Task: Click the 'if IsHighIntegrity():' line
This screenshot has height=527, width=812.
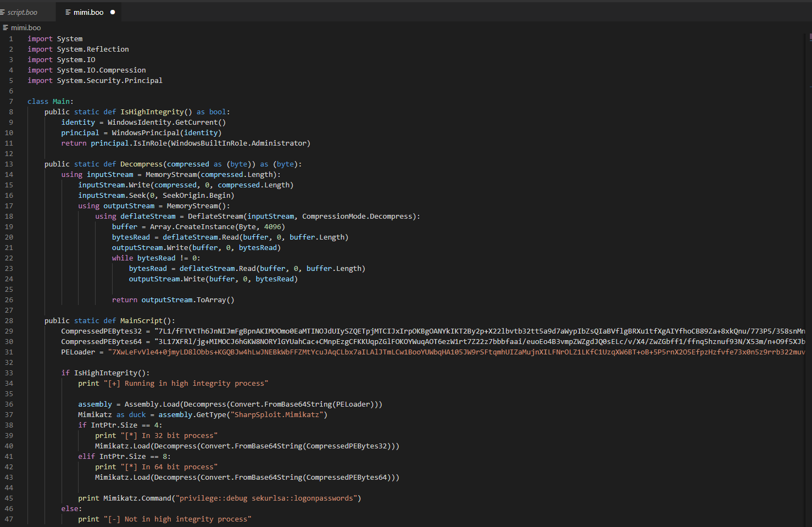Action: (x=105, y=373)
